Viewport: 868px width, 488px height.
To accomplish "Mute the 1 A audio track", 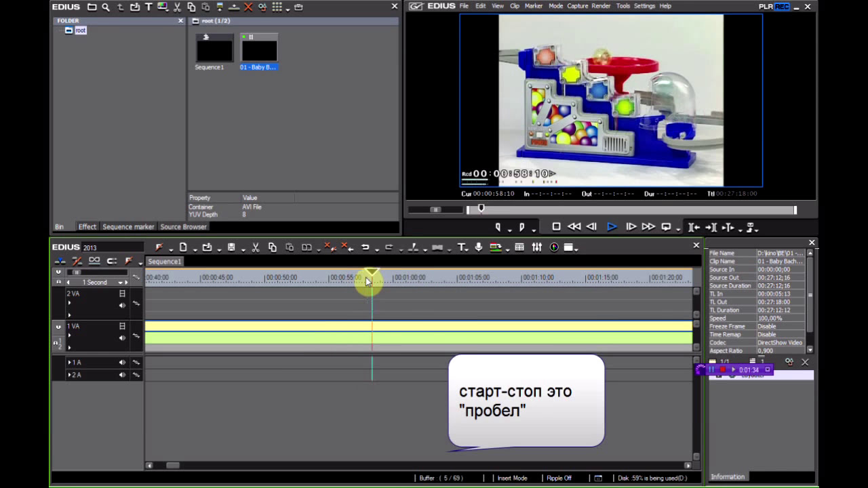I will pyautogui.click(x=122, y=363).
